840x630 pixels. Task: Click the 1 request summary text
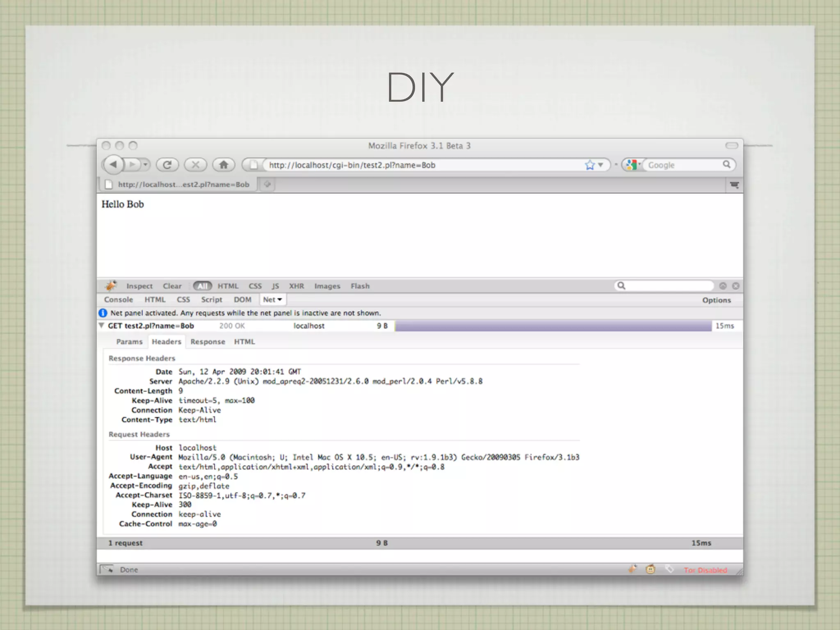click(x=126, y=543)
